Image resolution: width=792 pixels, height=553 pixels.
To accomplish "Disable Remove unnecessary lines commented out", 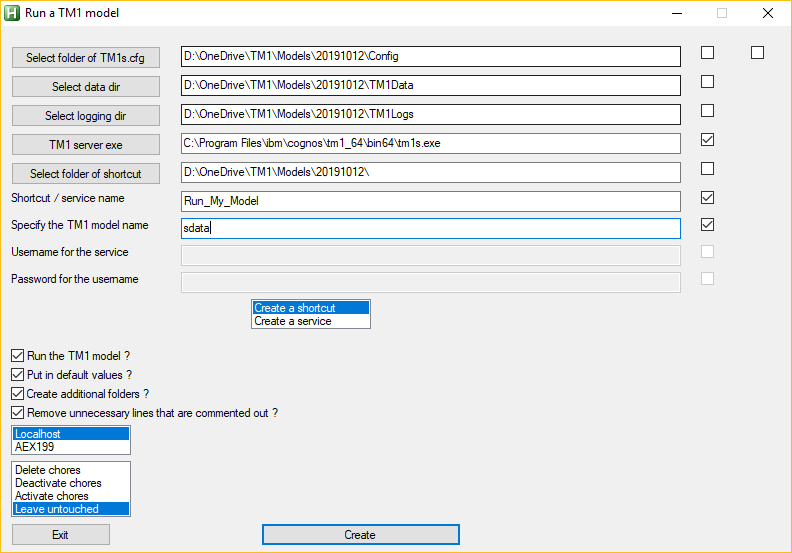I will tap(18, 413).
